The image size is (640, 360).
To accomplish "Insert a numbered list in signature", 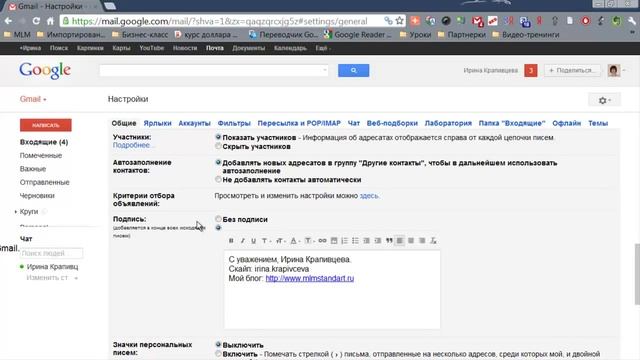I will 344,241.
